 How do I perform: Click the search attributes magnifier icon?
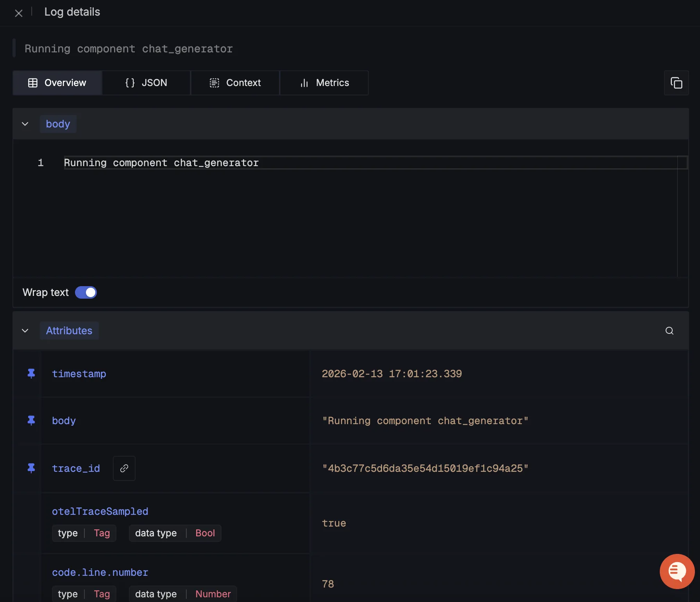pos(669,331)
